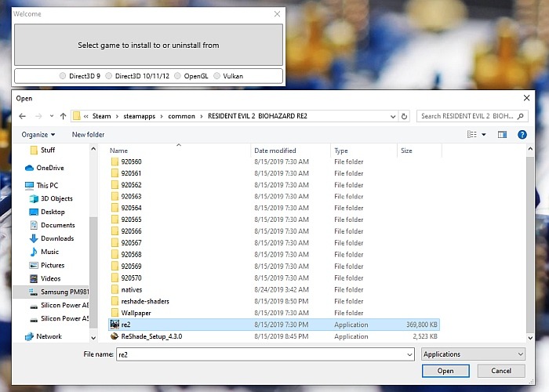Close the Welcome window
This screenshot has width=549, height=392.
pos(277,14)
